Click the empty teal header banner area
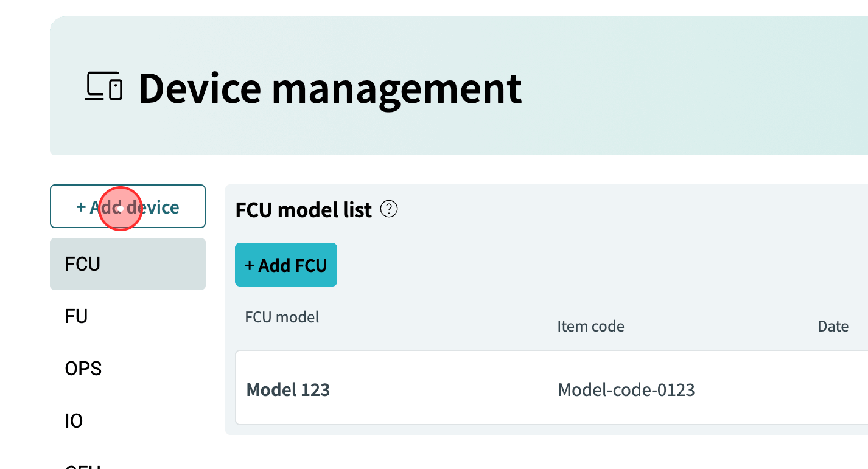 click(x=694, y=86)
